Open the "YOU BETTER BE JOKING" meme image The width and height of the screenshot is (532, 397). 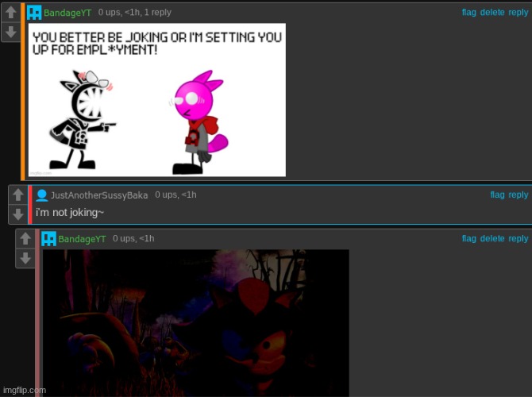click(157, 100)
